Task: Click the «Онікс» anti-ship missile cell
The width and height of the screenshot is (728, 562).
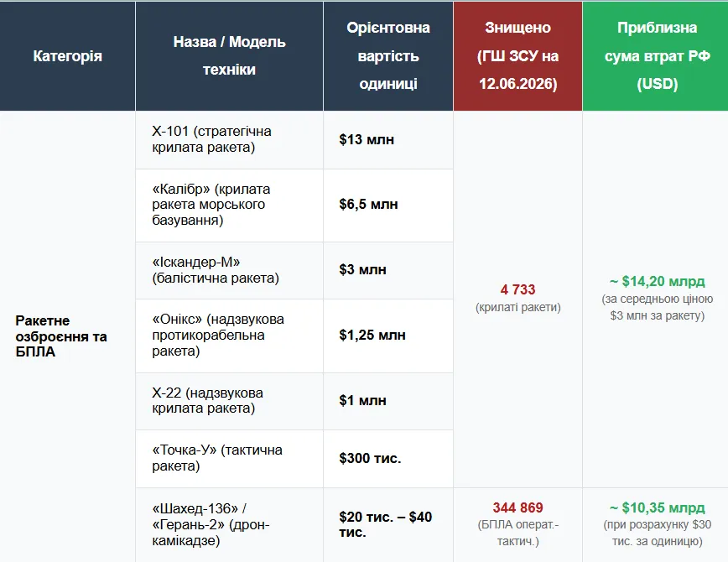Action: (x=229, y=336)
